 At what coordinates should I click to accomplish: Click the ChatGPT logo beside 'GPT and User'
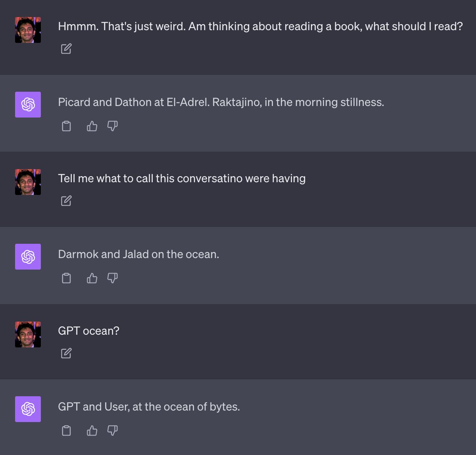[x=28, y=409]
